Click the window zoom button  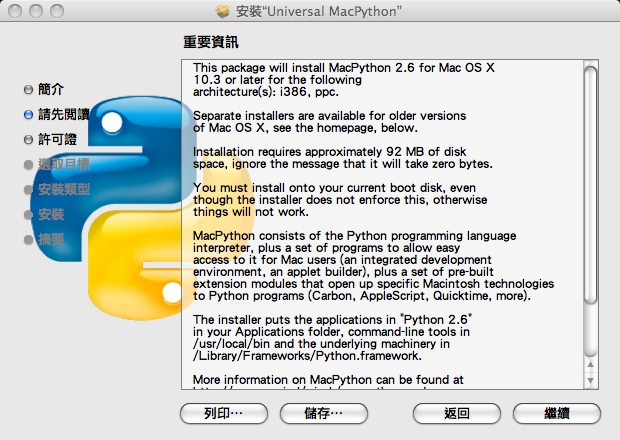point(57,11)
